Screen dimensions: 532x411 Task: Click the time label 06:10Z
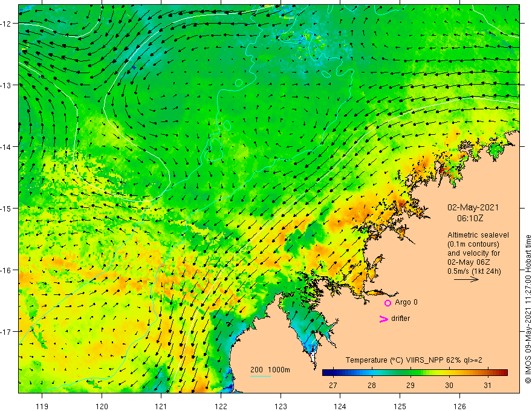click(x=470, y=218)
